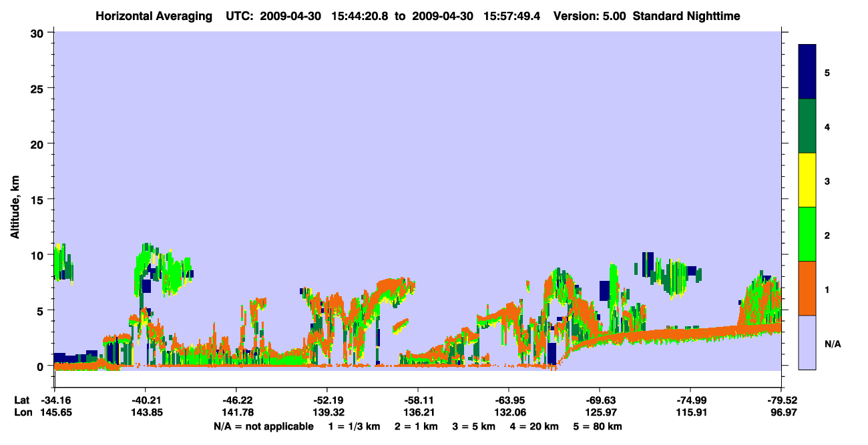Click latitude value '-34.16'

(55, 400)
